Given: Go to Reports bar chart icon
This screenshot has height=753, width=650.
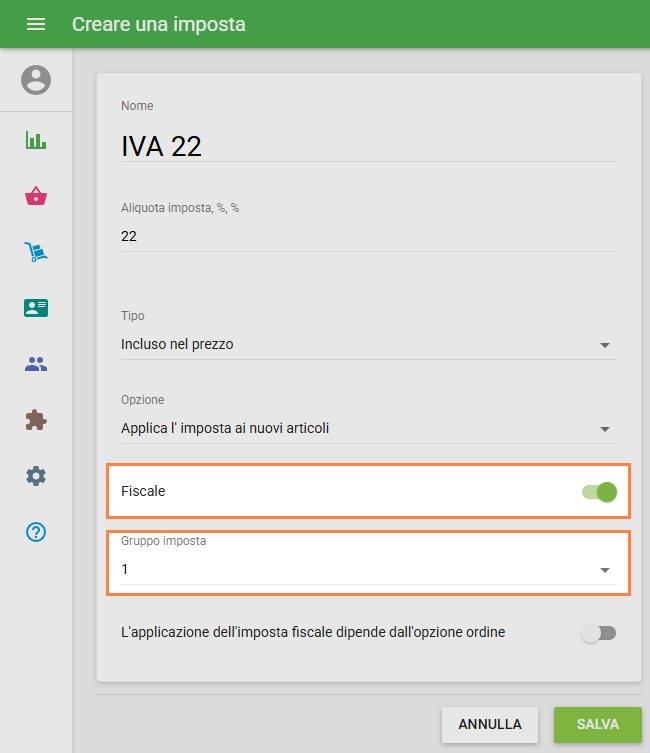Looking at the screenshot, I should pos(36,140).
